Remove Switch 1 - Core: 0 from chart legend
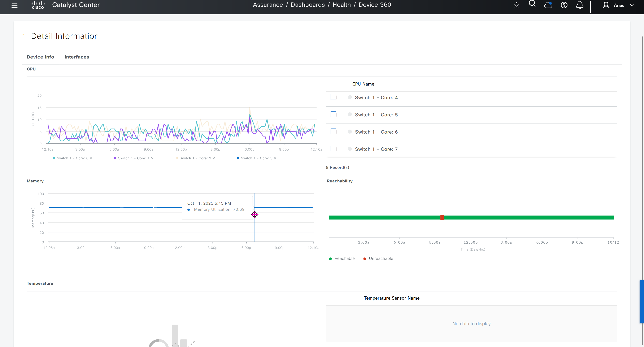This screenshot has height=347, width=644. tap(91, 158)
